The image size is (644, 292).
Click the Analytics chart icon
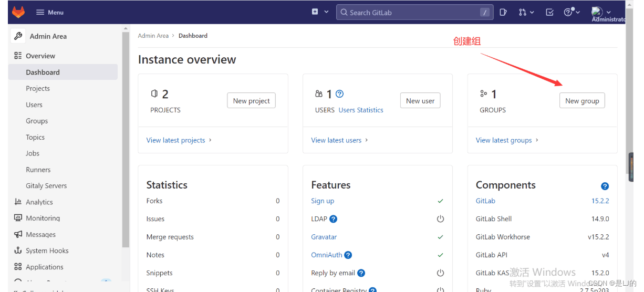18,202
